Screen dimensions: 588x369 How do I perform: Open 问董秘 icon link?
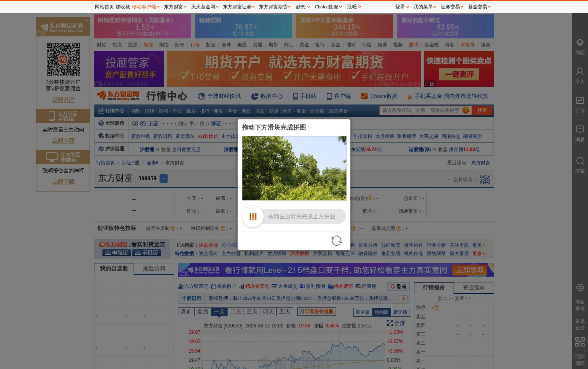(366, 286)
